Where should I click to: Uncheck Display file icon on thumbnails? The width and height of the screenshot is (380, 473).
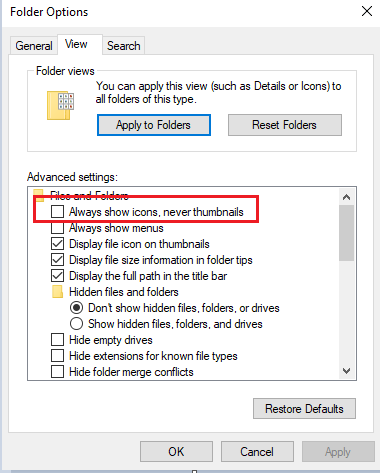coord(57,244)
